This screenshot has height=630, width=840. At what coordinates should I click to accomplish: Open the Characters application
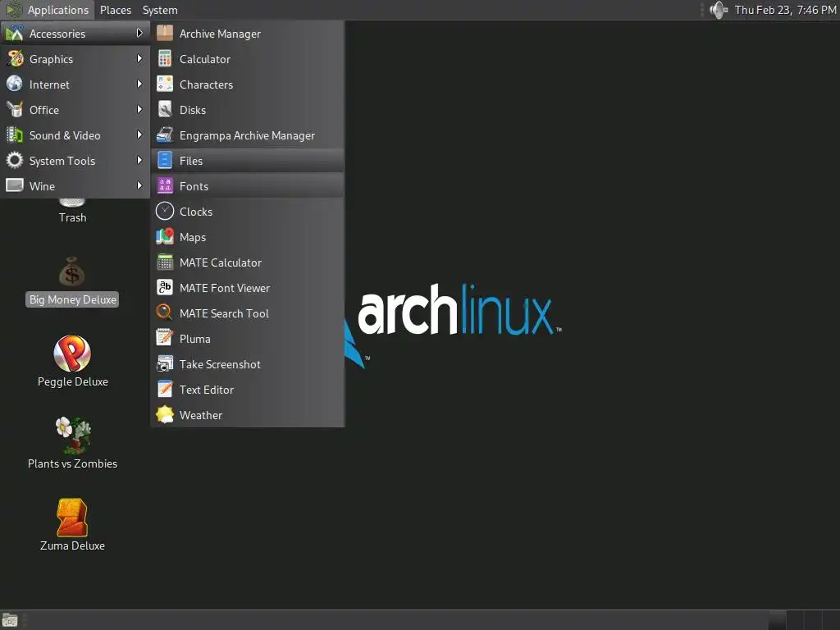coord(247,84)
